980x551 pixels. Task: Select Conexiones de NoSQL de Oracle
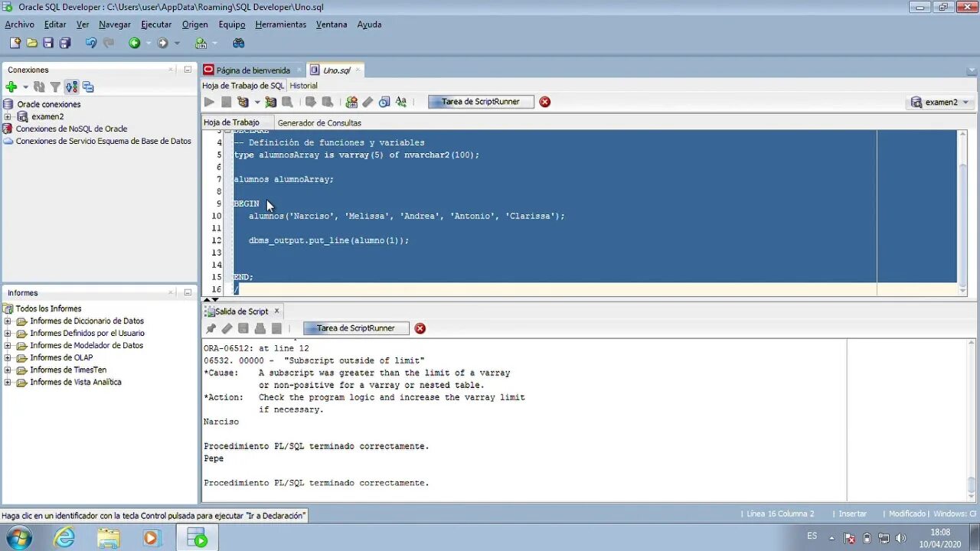tap(71, 129)
